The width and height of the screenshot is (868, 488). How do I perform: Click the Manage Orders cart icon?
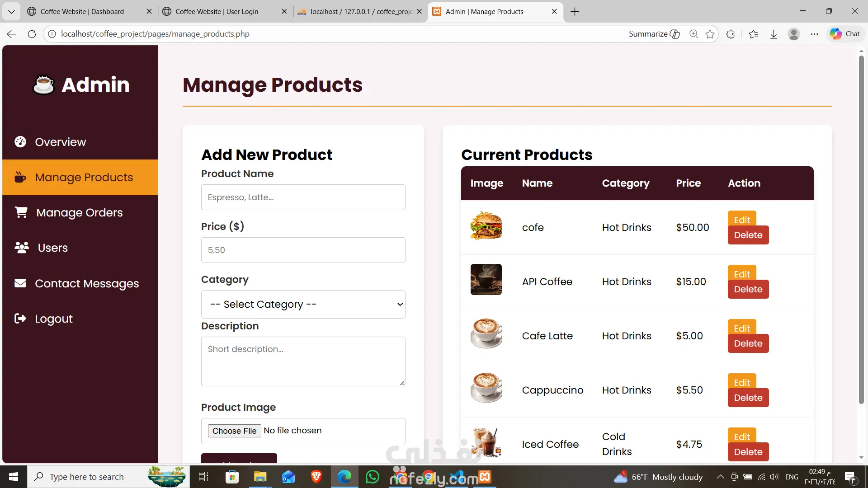tap(21, 212)
